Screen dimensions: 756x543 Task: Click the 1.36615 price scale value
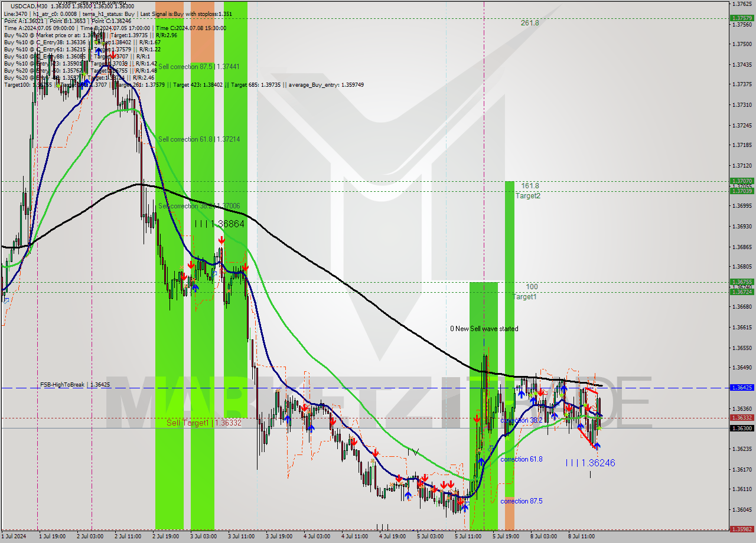742,327
